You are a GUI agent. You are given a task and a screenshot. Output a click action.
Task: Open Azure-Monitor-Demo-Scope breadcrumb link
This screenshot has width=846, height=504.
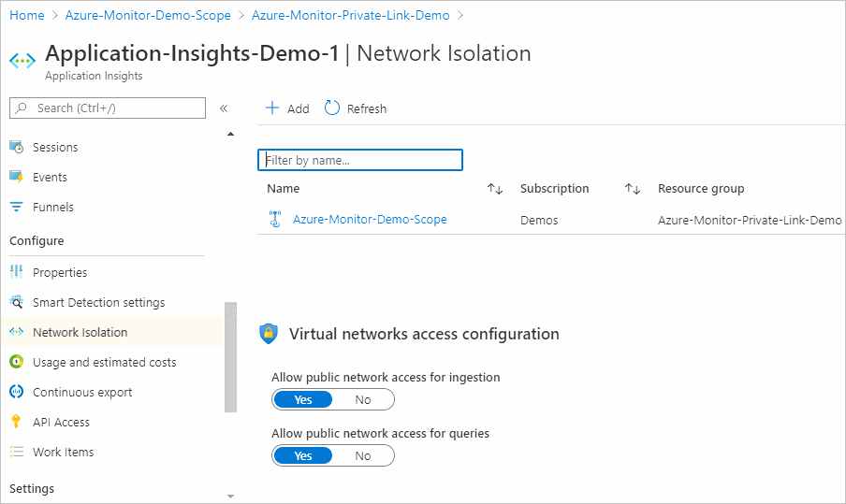pos(148,15)
